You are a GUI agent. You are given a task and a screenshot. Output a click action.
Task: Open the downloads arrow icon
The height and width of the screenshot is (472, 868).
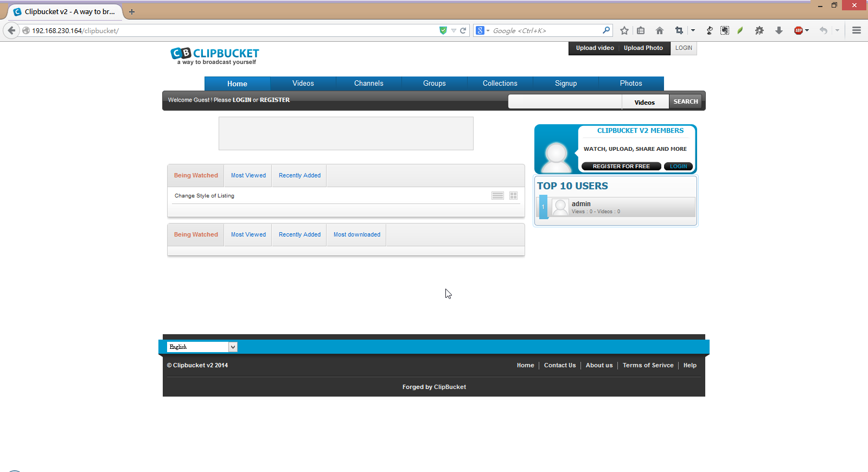point(779,30)
